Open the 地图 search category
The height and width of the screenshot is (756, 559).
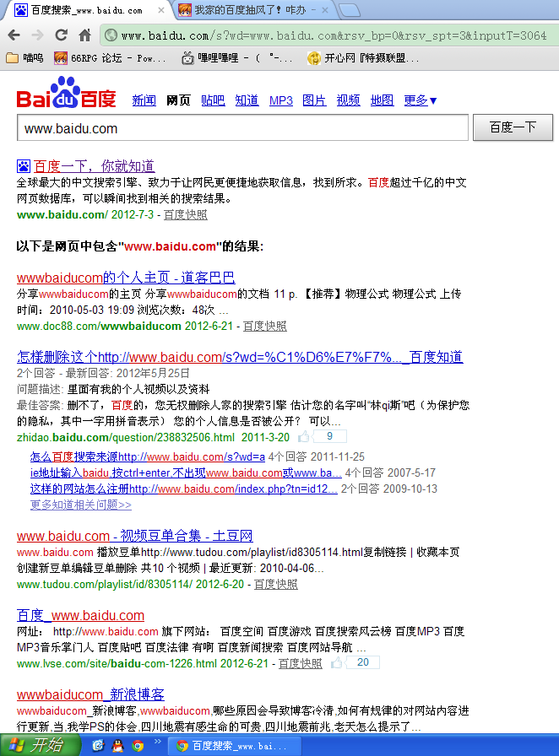point(382,100)
